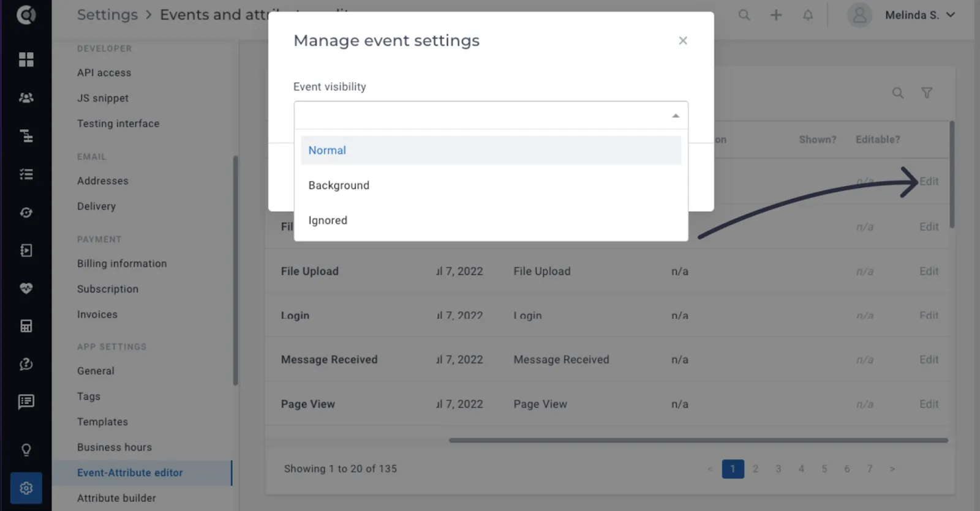The width and height of the screenshot is (980, 511).
Task: Click the next page arrow
Action: coord(892,469)
